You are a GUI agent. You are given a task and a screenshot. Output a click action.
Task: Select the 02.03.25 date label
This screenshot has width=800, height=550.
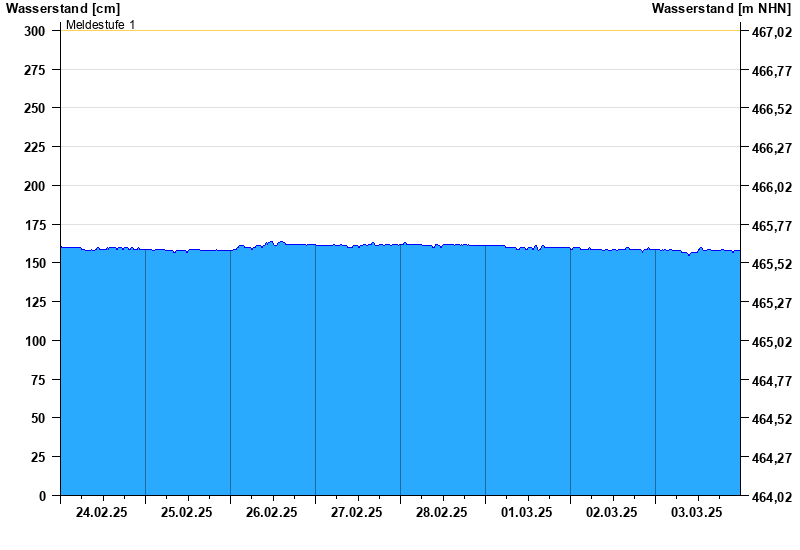click(612, 512)
